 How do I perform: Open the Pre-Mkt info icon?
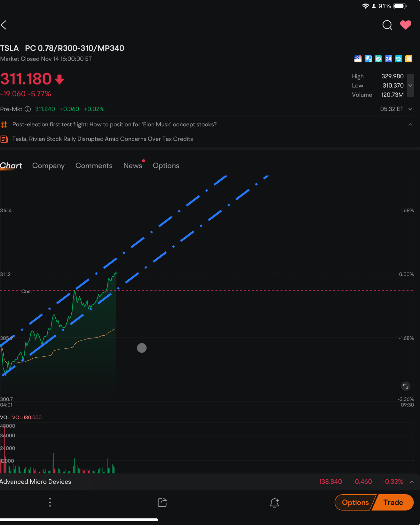(x=28, y=109)
